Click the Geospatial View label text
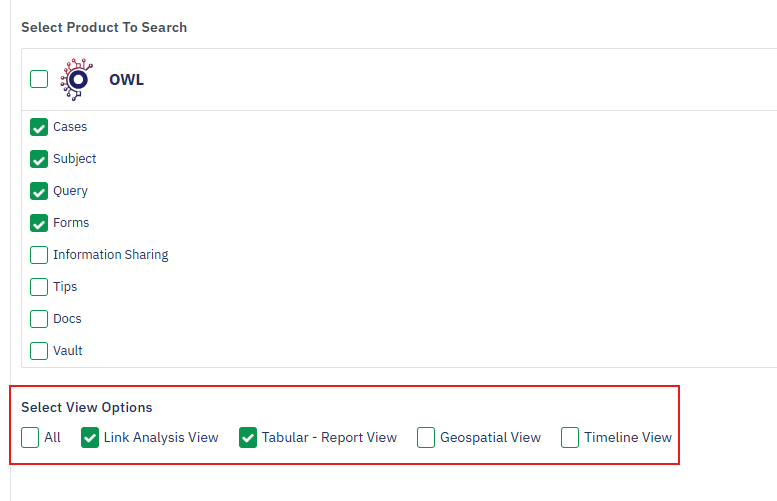This screenshot has width=777, height=501. (490, 437)
